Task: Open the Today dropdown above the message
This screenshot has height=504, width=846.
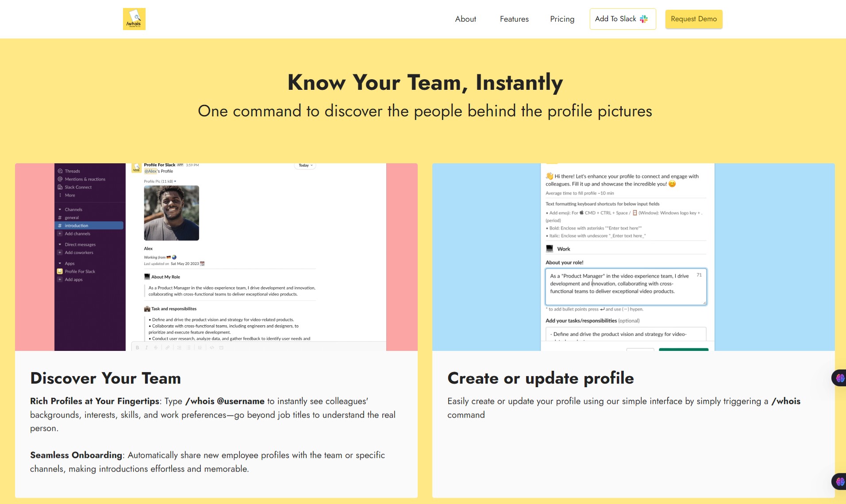Action: point(305,165)
